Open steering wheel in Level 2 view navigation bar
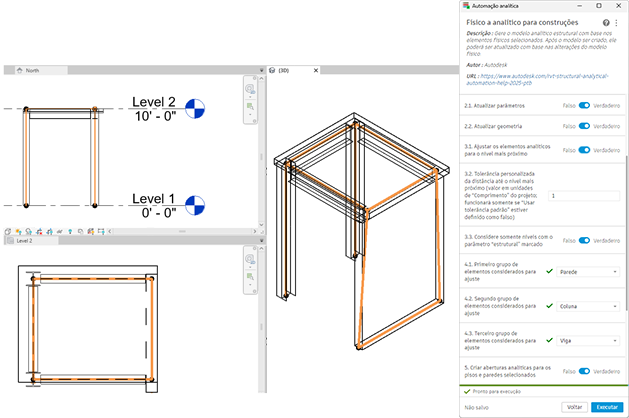Screen dimensions: 629x418 [x=250, y=259]
